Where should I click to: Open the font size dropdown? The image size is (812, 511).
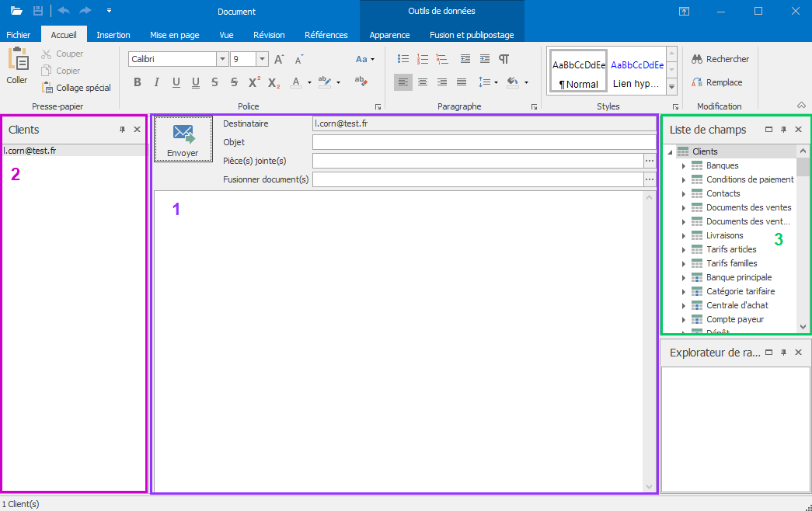(263, 59)
